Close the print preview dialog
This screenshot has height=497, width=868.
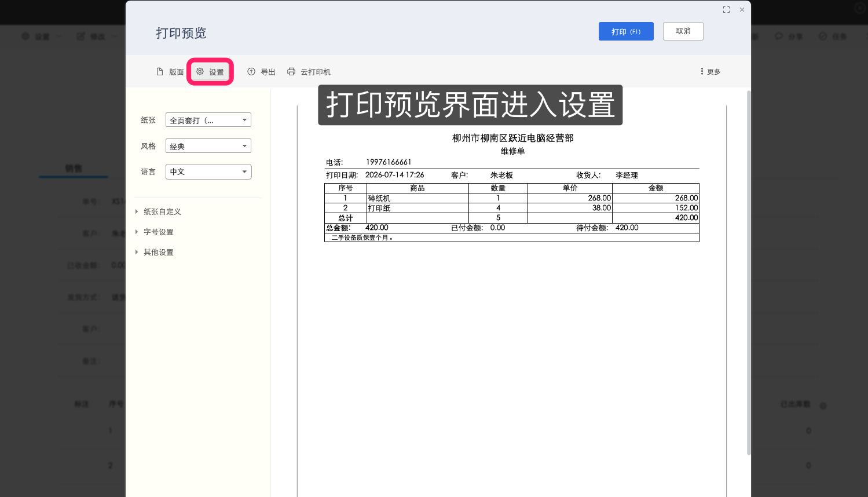742,10
